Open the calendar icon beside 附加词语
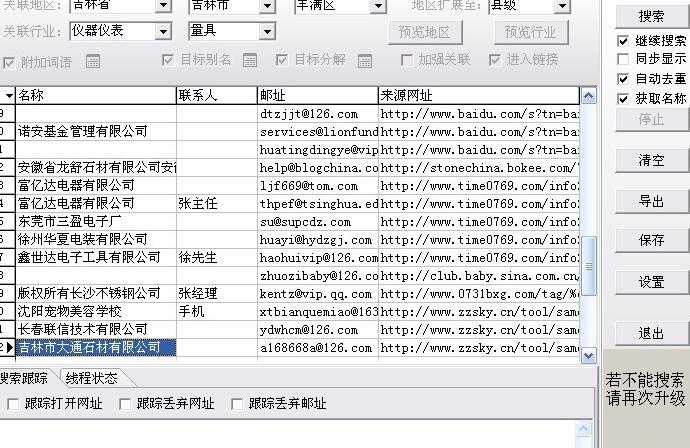The width and height of the screenshot is (690, 448). pos(93,61)
